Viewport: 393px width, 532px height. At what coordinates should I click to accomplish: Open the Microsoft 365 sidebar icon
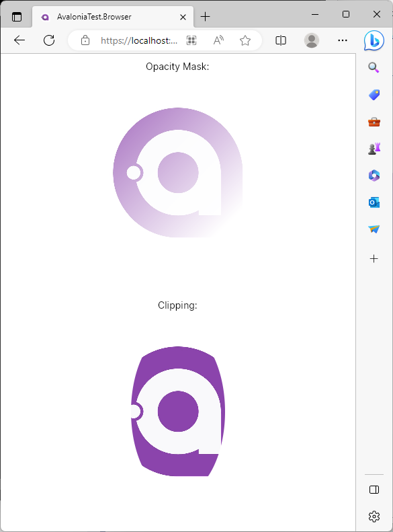pos(374,176)
